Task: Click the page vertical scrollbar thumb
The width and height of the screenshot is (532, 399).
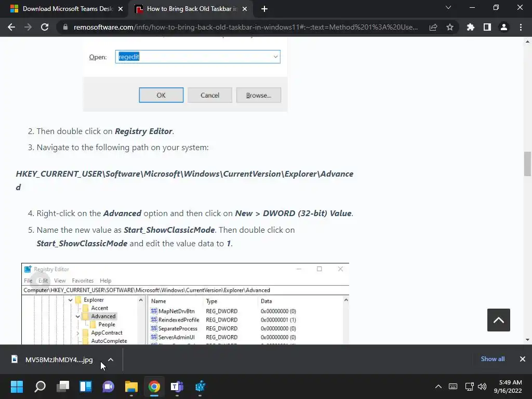Action: [527, 164]
